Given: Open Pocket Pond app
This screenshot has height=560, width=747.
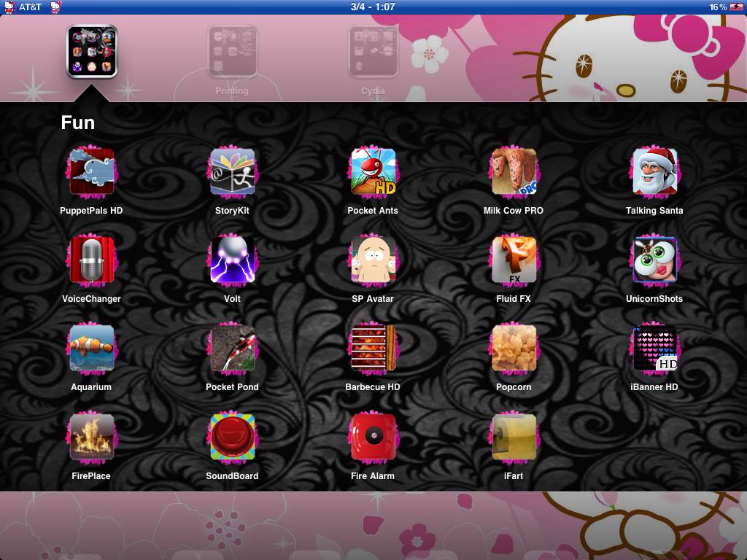Looking at the screenshot, I should (233, 349).
